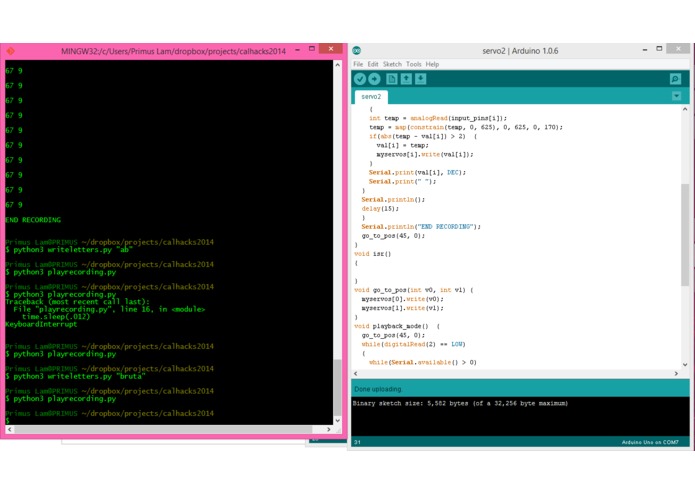Select the servo2 sketch tab
Viewport: 695px width, 494px height.
pos(371,97)
